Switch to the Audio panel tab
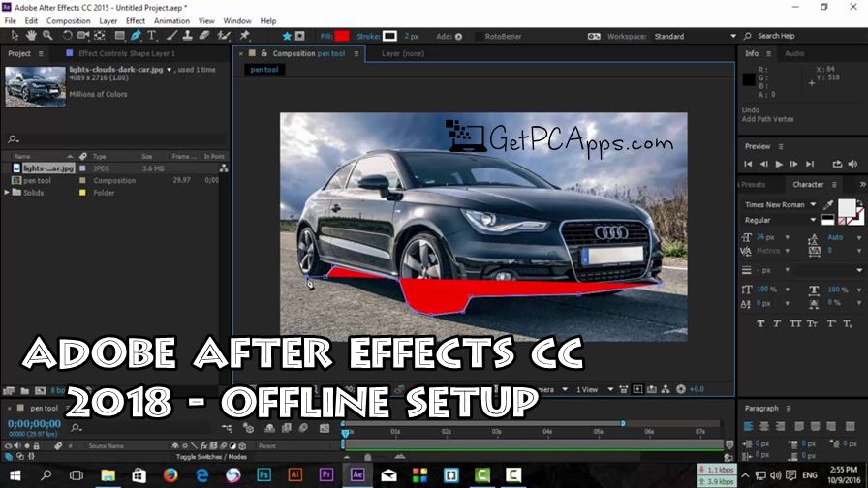 pos(793,53)
